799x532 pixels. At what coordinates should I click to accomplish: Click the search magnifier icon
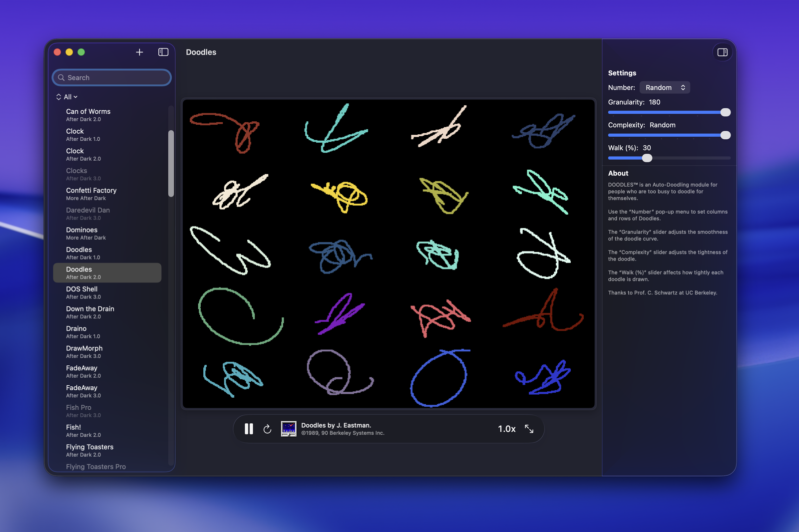pos(61,78)
